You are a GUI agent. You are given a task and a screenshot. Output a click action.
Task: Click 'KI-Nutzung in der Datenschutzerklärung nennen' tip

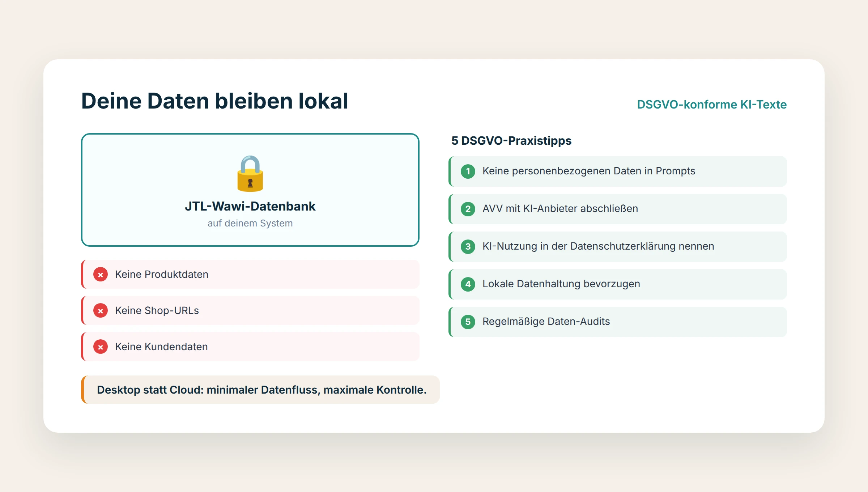pos(617,247)
